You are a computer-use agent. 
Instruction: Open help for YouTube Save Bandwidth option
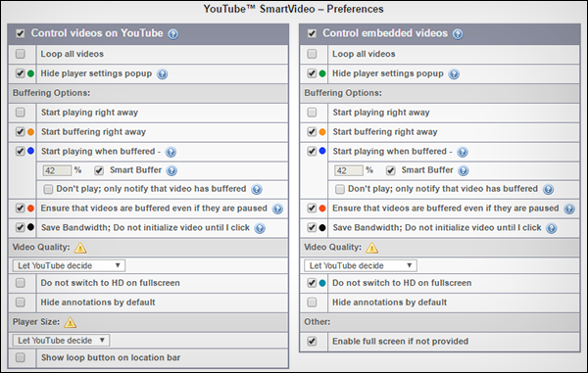coord(260,228)
